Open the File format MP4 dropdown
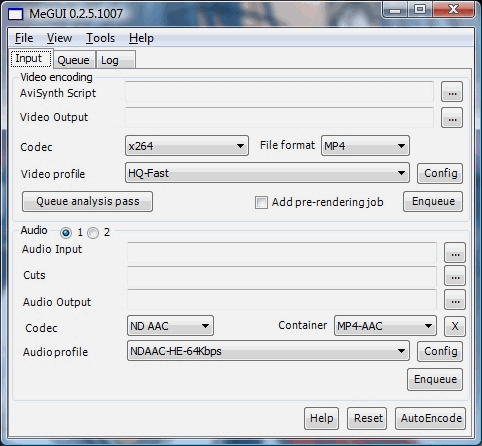This screenshot has width=482, height=446. pyautogui.click(x=365, y=146)
